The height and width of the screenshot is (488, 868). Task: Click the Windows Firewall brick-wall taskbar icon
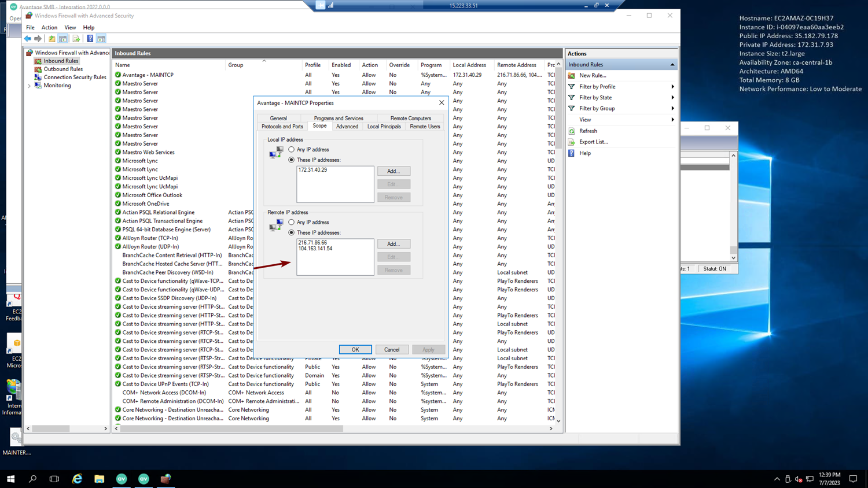point(166,479)
